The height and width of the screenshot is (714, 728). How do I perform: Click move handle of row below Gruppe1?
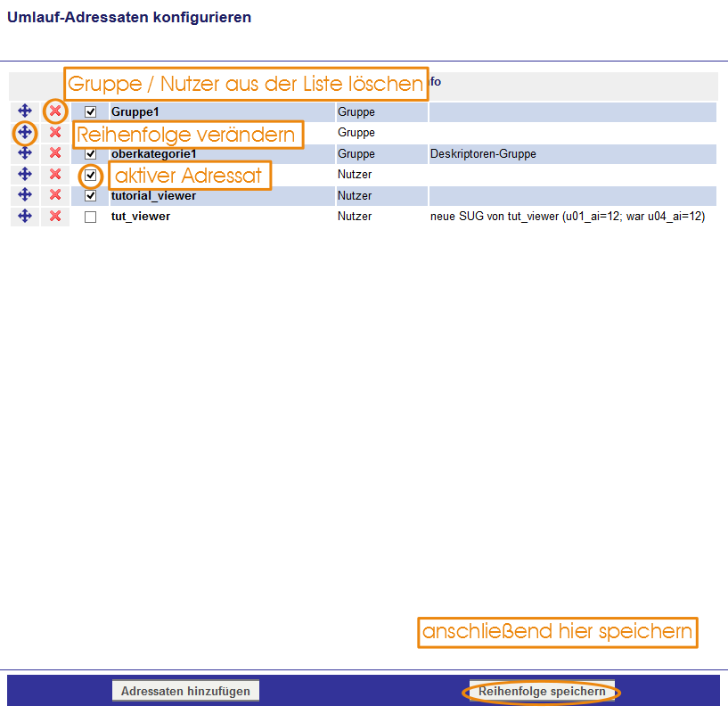click(25, 133)
